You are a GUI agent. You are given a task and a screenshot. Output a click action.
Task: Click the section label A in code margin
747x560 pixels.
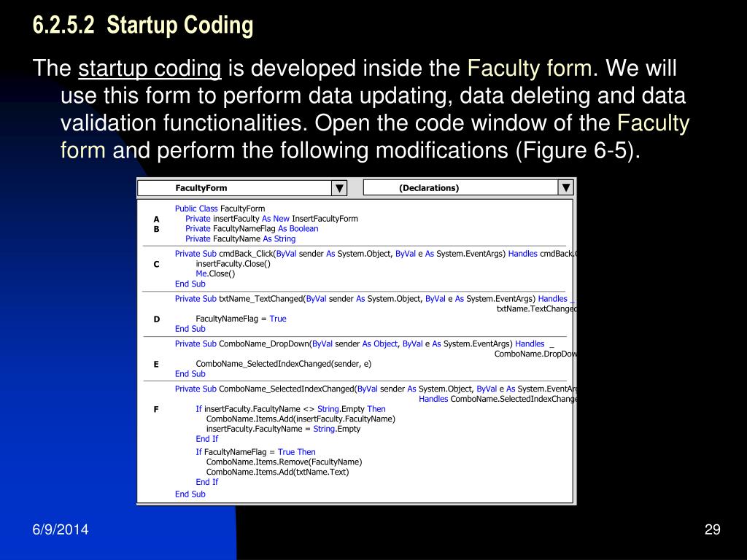pyautogui.click(x=156, y=219)
